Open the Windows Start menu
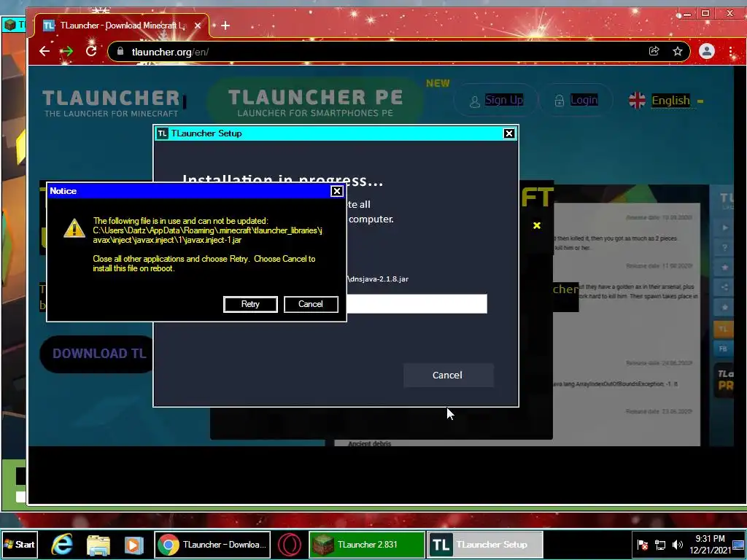 (19, 544)
